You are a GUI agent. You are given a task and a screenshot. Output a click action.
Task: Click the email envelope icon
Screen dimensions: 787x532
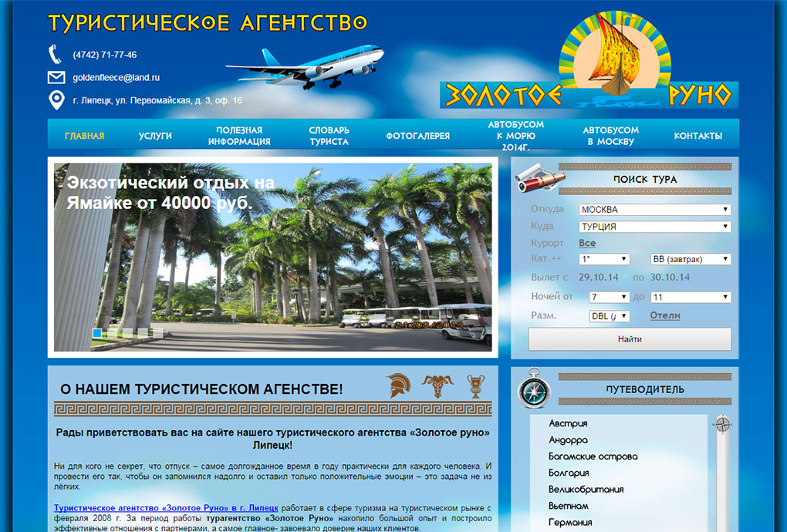click(56, 77)
